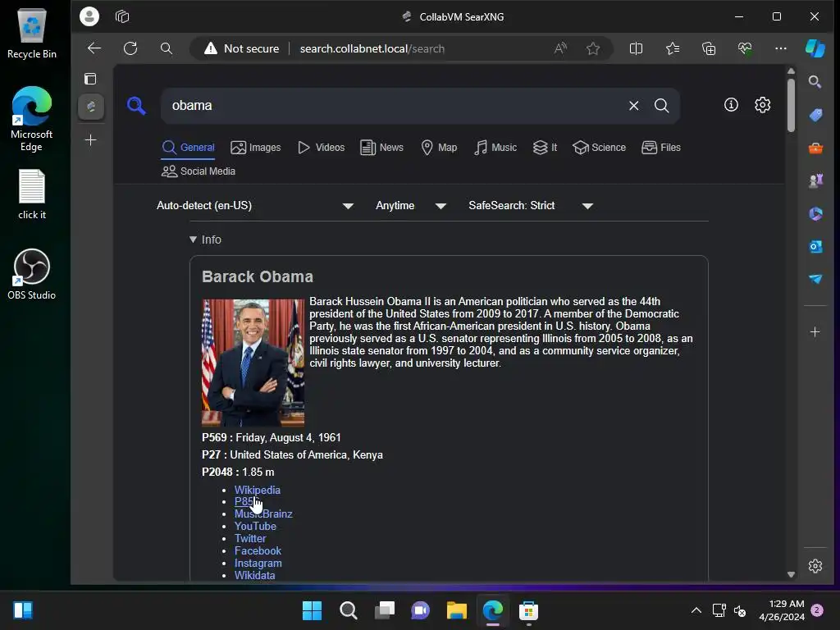840x630 pixels.
Task: Open the Wikipedia link
Action: tap(257, 490)
